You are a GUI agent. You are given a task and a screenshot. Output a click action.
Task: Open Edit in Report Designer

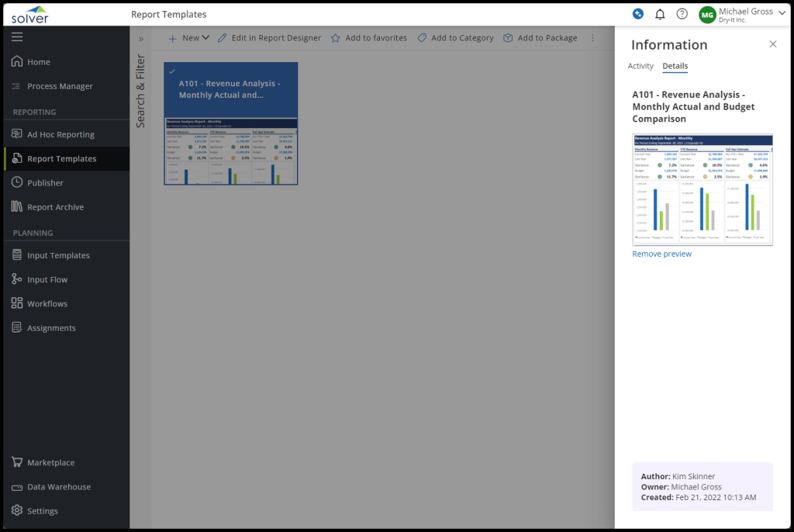(x=268, y=38)
